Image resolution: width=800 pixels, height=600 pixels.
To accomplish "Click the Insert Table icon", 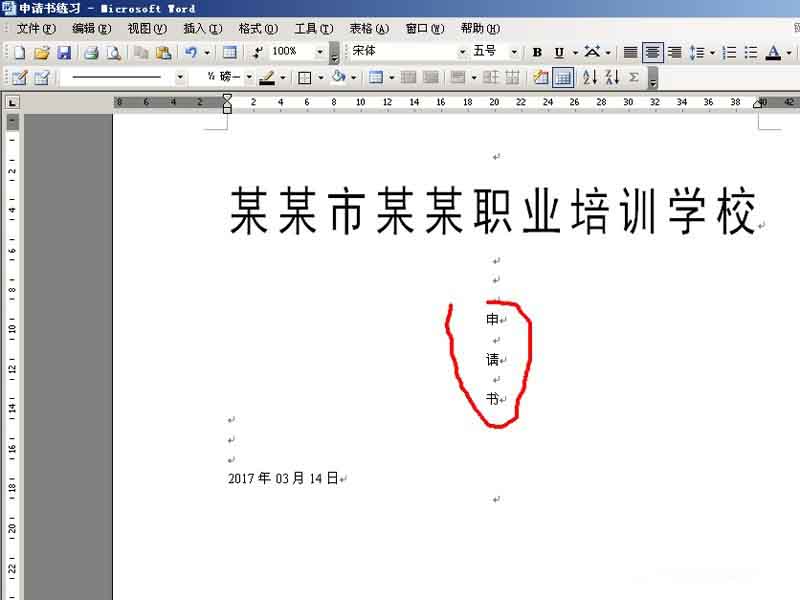I will [376, 78].
